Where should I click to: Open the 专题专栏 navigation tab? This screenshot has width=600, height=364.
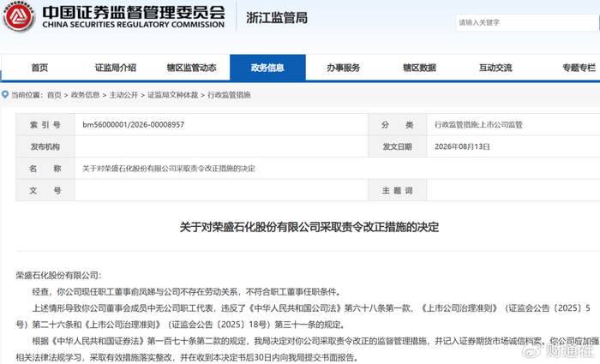click(x=579, y=68)
